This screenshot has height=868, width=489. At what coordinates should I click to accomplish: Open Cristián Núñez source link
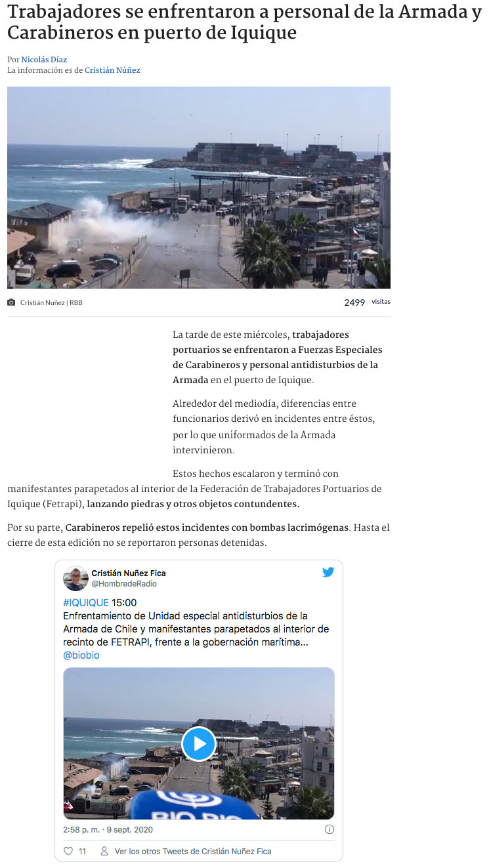(x=112, y=70)
